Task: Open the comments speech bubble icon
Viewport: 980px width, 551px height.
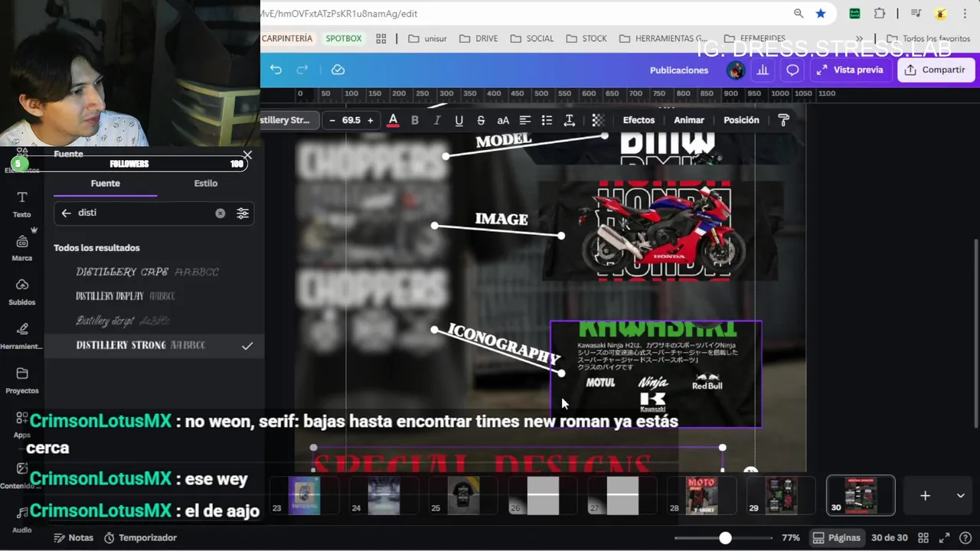Action: click(792, 70)
